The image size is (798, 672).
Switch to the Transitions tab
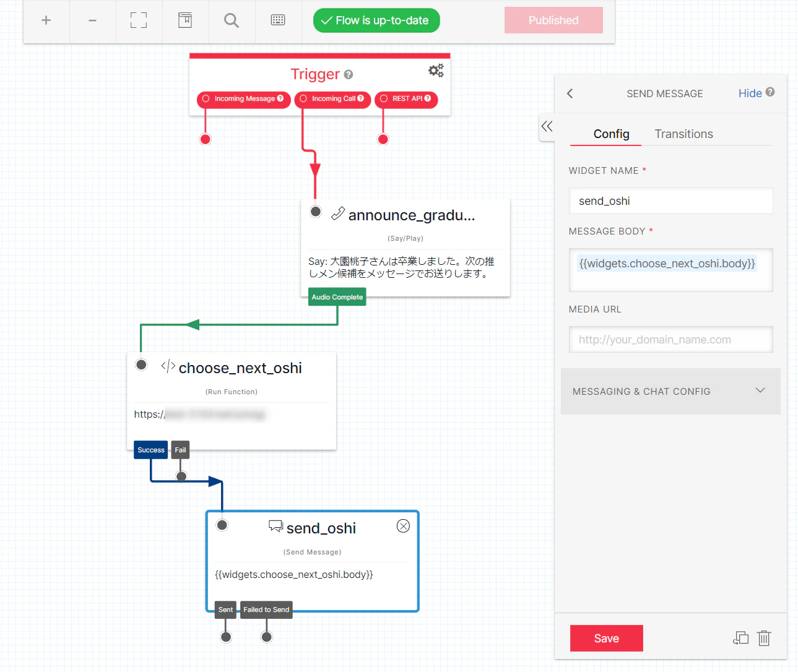(x=683, y=134)
